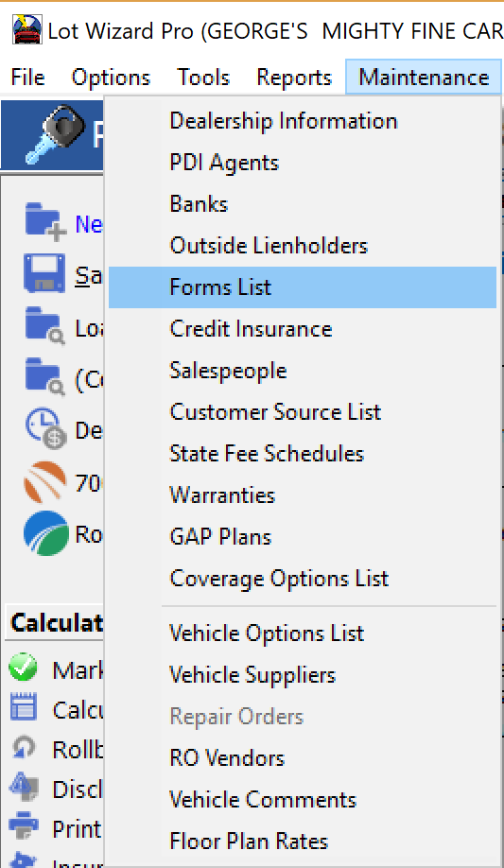Select Dealership Information
The height and width of the screenshot is (868, 504).
(303, 121)
